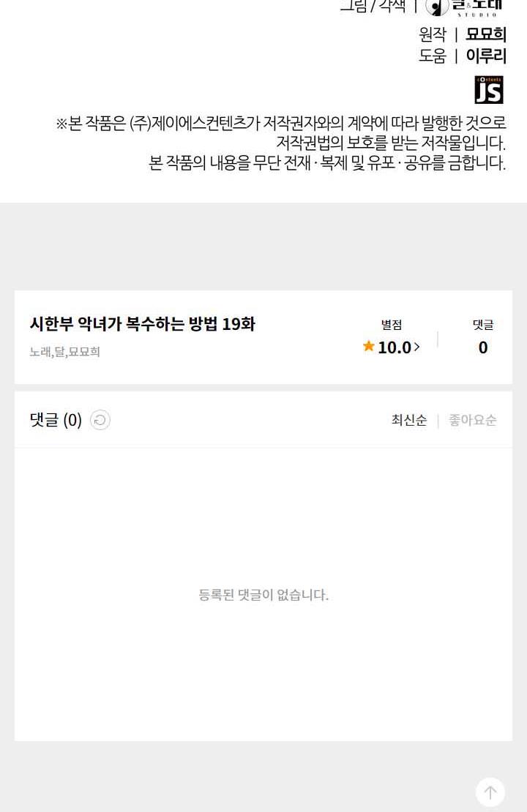Tap the studio logo at the top
The image size is (527, 812).
click(464, 7)
